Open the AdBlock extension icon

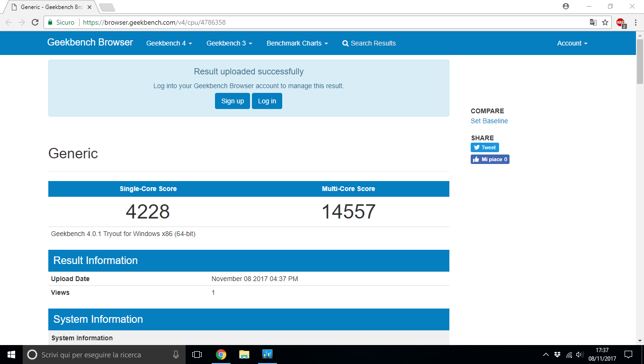point(621,23)
